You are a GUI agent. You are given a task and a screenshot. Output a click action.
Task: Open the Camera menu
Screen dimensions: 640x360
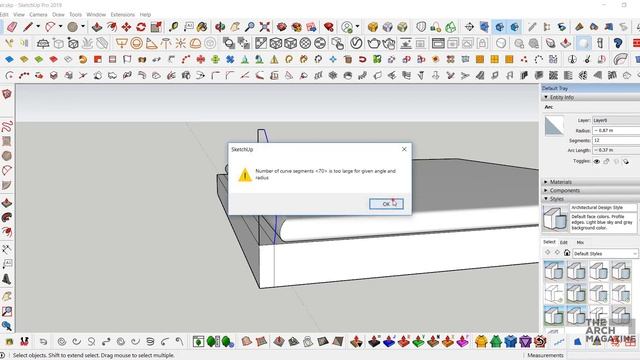38,14
